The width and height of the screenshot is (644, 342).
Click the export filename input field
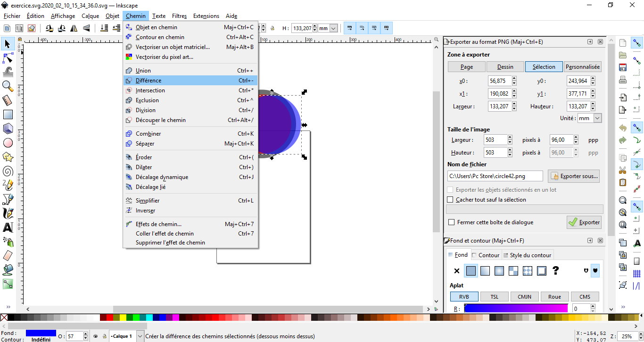[x=495, y=176]
